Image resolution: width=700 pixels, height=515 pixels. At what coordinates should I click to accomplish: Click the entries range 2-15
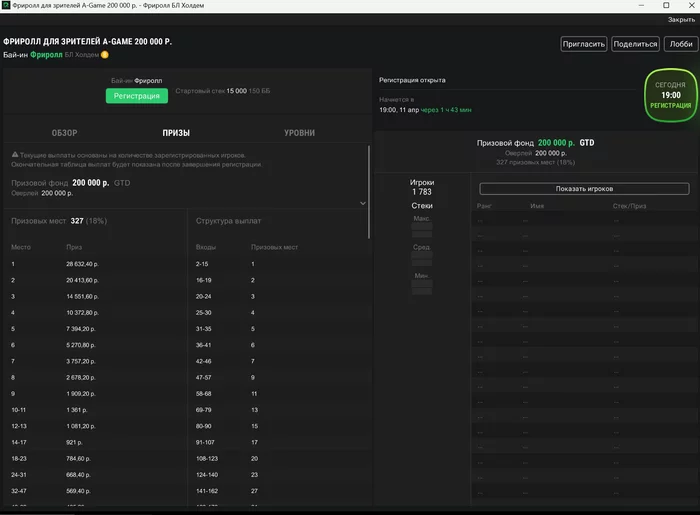pyautogui.click(x=202, y=264)
